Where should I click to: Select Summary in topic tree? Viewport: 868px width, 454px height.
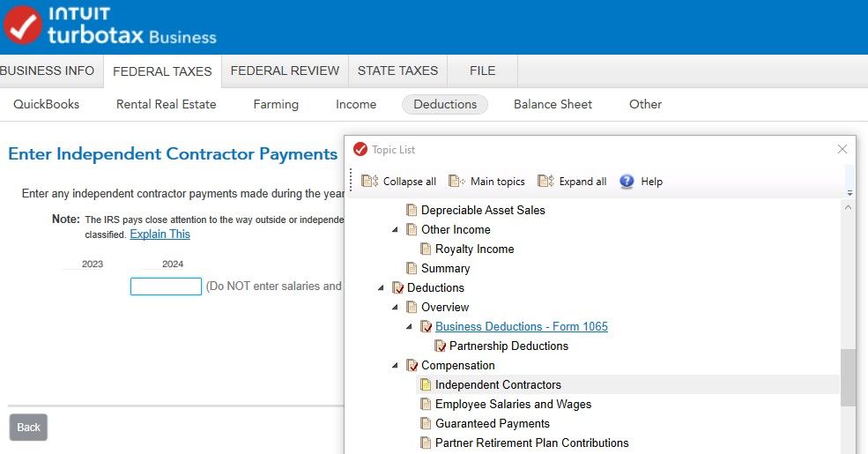[446, 269]
